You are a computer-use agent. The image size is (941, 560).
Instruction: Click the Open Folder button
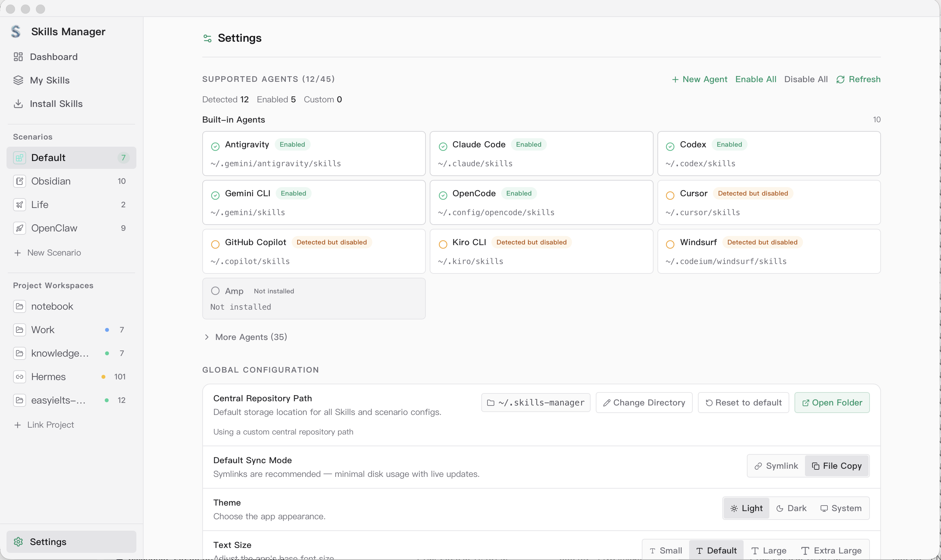click(x=832, y=402)
